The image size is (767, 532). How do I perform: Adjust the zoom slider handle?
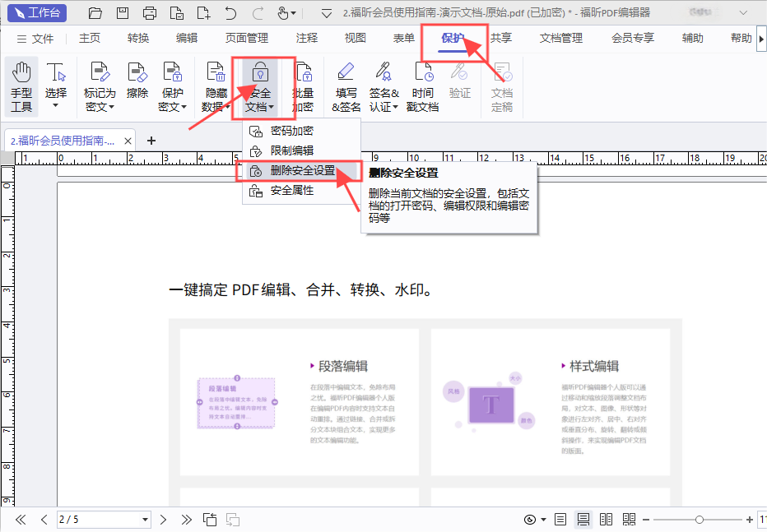pos(699,520)
